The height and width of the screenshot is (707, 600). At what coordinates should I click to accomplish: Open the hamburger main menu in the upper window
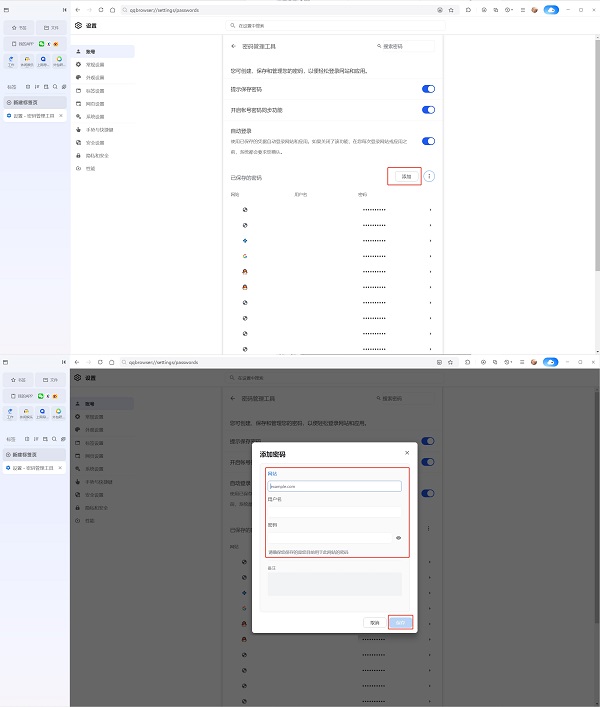523,10
